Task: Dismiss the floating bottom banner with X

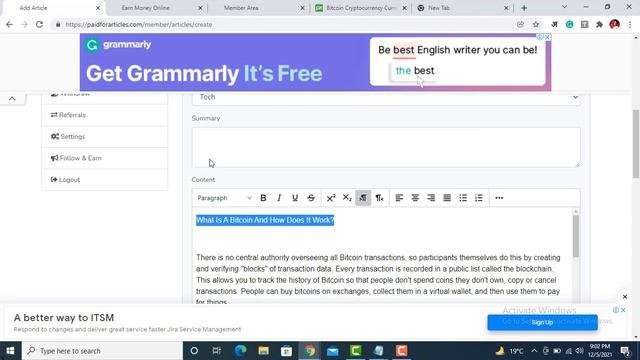Action: coord(624,297)
